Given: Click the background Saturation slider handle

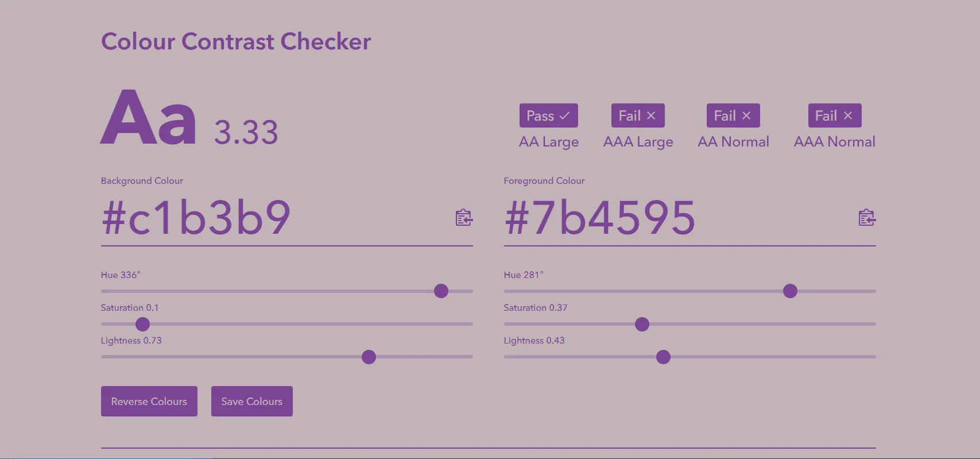Looking at the screenshot, I should coord(142,324).
